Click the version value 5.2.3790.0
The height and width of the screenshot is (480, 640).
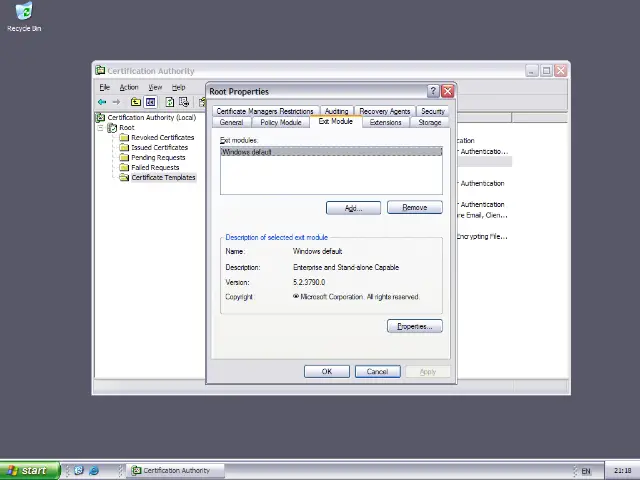coord(309,282)
